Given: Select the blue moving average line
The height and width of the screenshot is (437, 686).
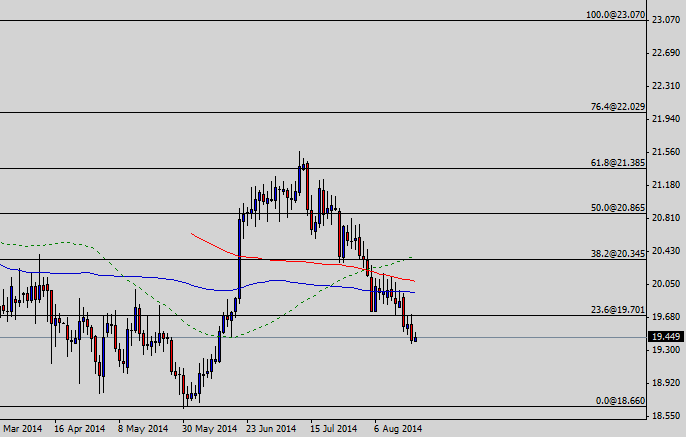Looking at the screenshot, I should coord(150,278).
